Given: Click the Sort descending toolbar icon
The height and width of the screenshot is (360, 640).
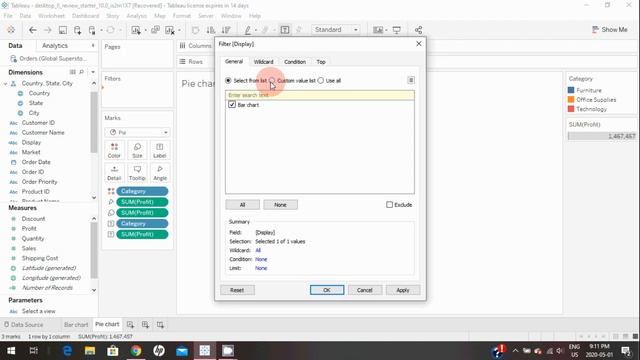Looking at the screenshot, I should click(226, 30).
